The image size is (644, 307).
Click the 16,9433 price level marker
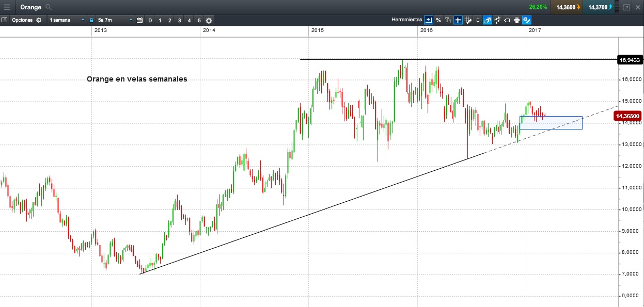click(x=630, y=60)
